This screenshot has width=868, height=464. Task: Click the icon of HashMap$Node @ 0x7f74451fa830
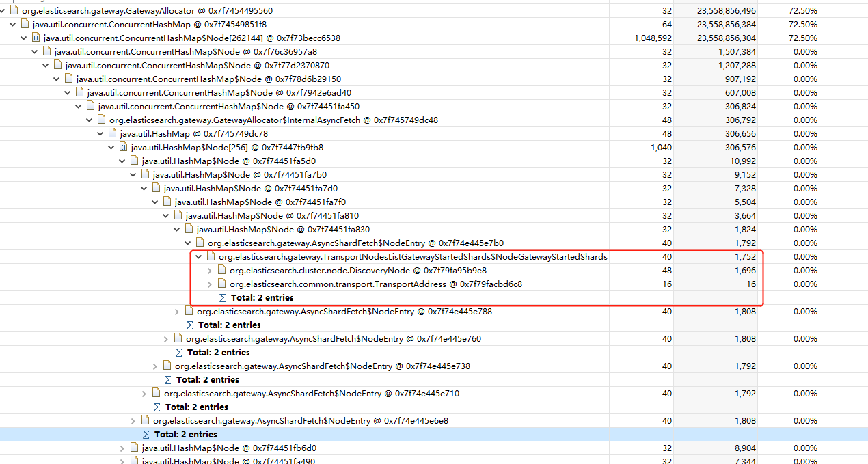[x=189, y=230]
